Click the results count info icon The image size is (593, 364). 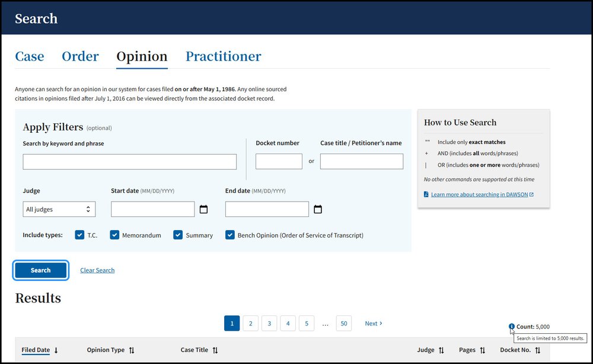click(511, 327)
